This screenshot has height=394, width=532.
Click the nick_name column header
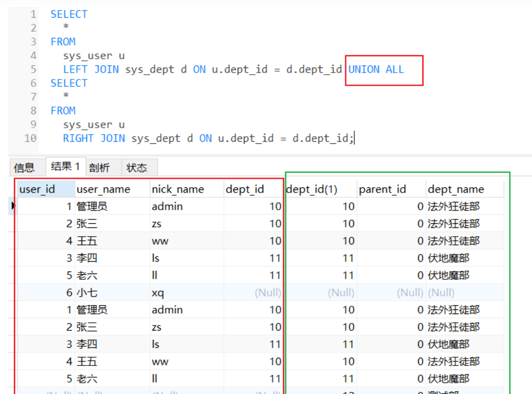click(x=187, y=189)
